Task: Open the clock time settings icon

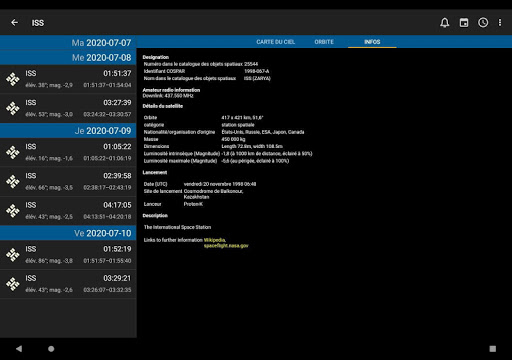Action: [483, 22]
